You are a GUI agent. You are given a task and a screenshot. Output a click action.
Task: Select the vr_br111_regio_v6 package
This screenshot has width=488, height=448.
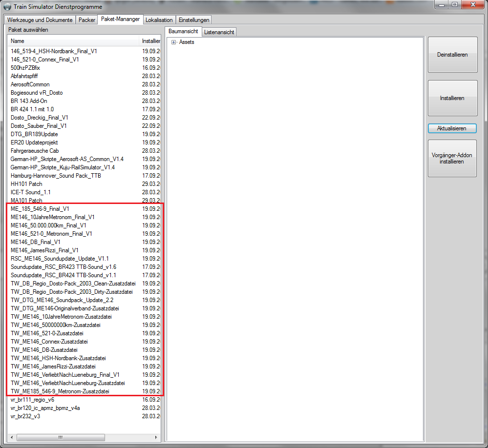pyautogui.click(x=32, y=400)
